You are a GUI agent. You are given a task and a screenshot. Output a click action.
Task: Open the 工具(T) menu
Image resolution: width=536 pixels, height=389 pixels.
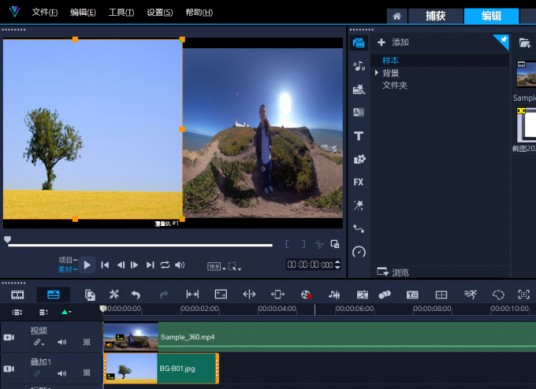(x=121, y=13)
